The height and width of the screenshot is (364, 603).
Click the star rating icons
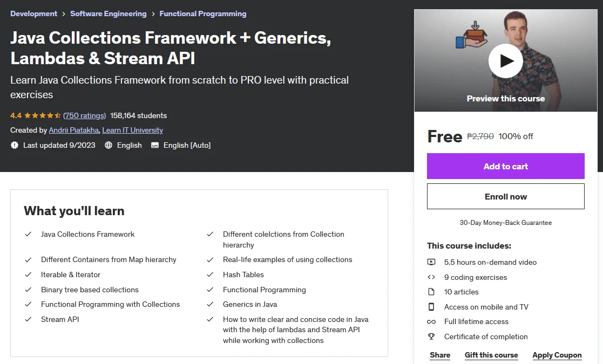(x=43, y=115)
